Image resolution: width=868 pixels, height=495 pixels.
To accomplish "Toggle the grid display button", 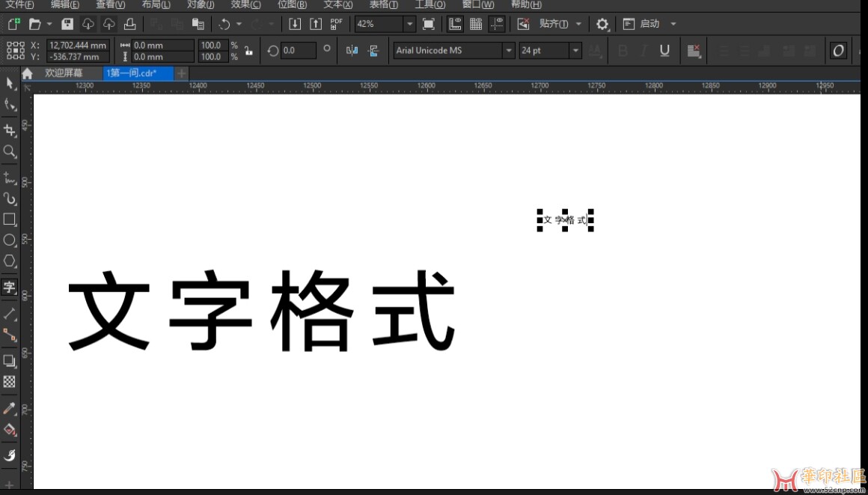I will pos(476,23).
